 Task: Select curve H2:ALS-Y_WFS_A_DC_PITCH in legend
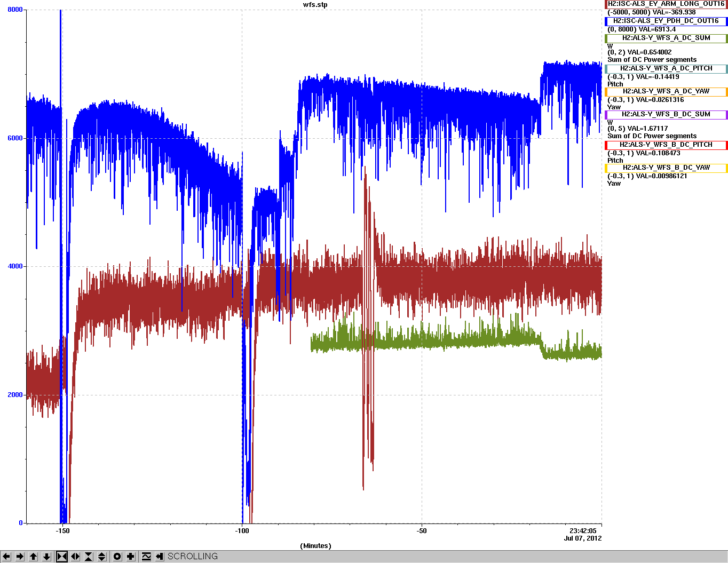click(666, 68)
